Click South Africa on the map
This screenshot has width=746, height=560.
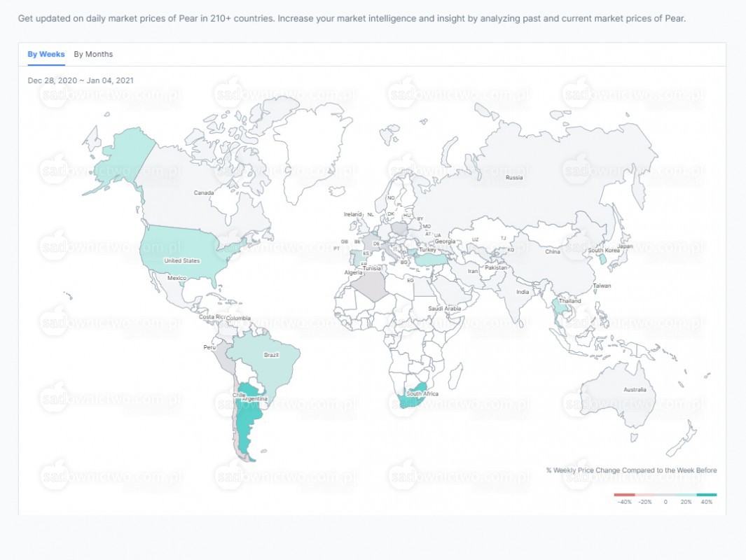click(x=413, y=393)
